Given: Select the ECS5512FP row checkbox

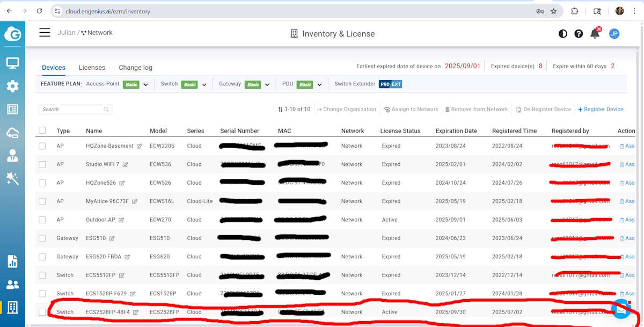Looking at the screenshot, I should pyautogui.click(x=42, y=275).
